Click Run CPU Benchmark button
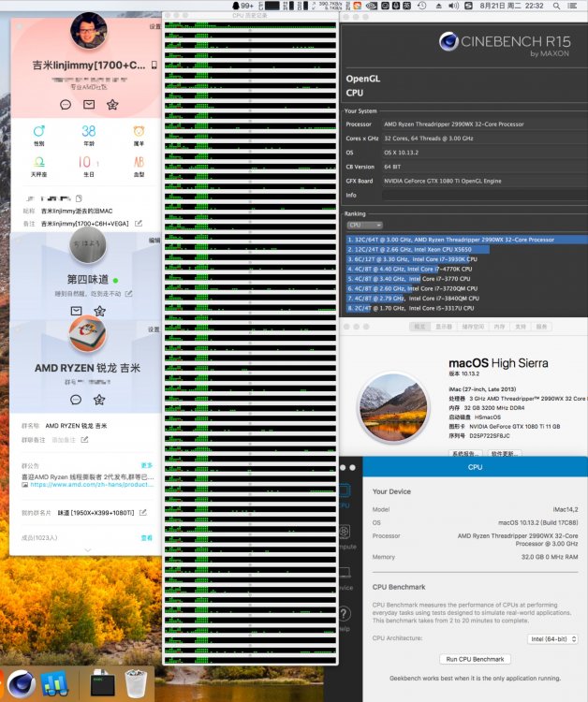The image size is (588, 702). click(x=475, y=659)
